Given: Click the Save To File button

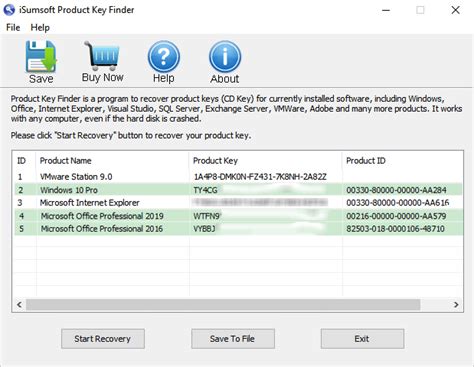Looking at the screenshot, I should tap(233, 339).
